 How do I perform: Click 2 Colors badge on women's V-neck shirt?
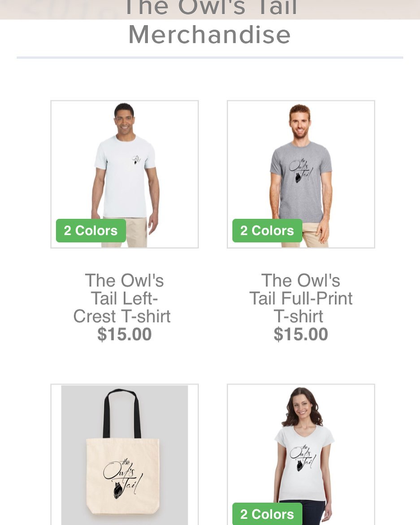[268, 514]
